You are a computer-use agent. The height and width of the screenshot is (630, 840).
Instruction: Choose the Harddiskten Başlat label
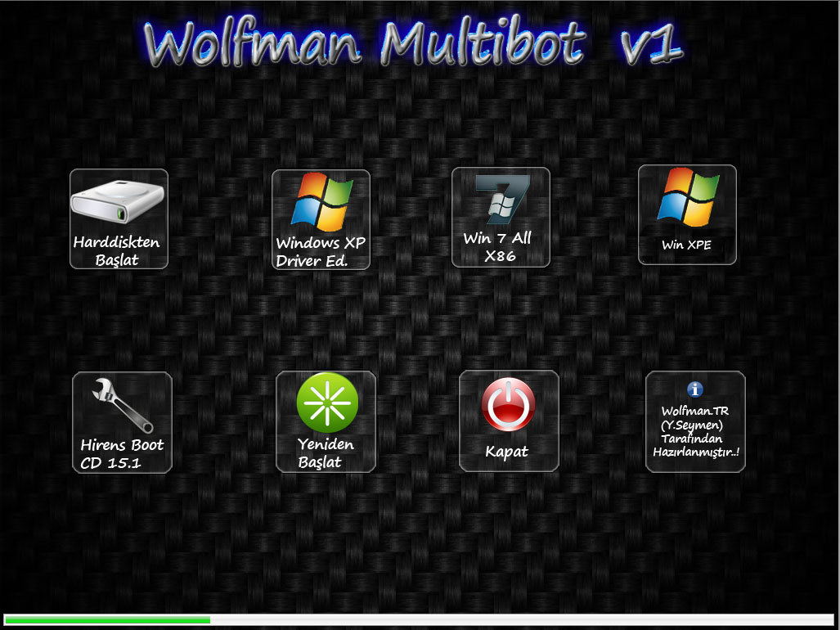point(117,251)
